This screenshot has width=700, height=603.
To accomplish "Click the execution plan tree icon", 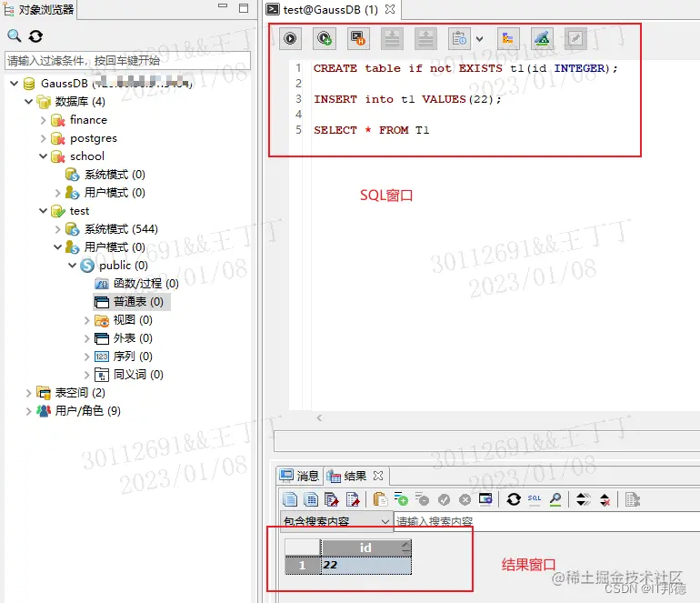I will (x=508, y=38).
